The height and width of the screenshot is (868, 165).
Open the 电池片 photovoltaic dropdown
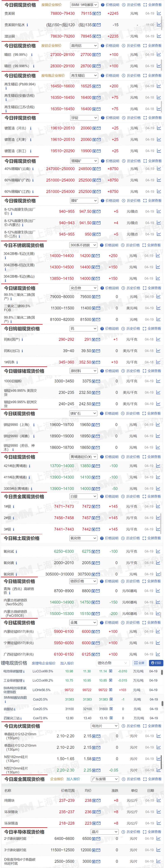coord(105,726)
